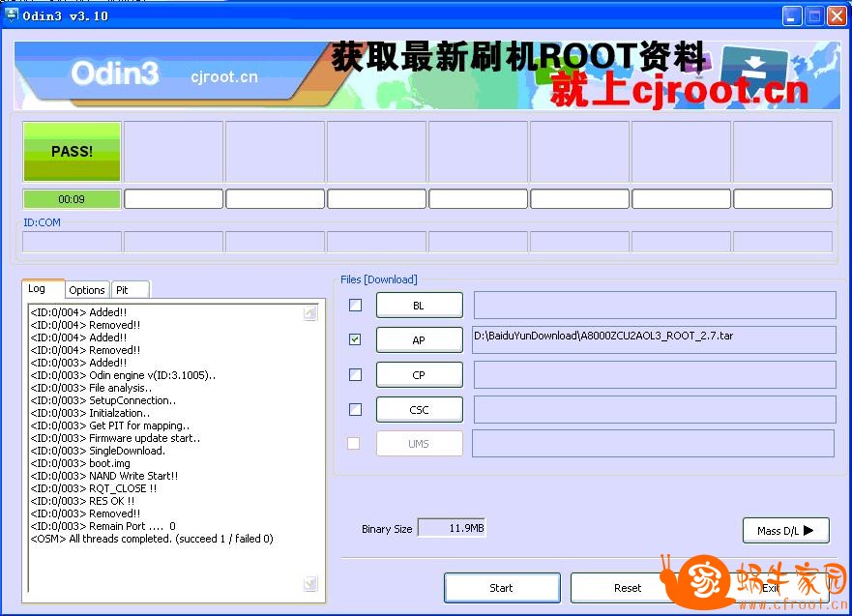Uncheck the AP file checkbox
Image resolution: width=852 pixels, height=616 pixels.
[x=355, y=339]
